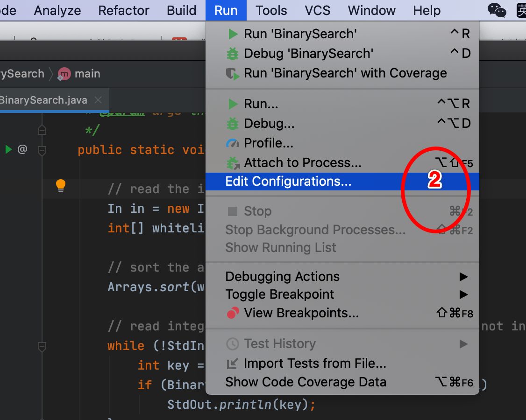
Task: Click the Attach to Process bug icon
Action: pos(233,163)
